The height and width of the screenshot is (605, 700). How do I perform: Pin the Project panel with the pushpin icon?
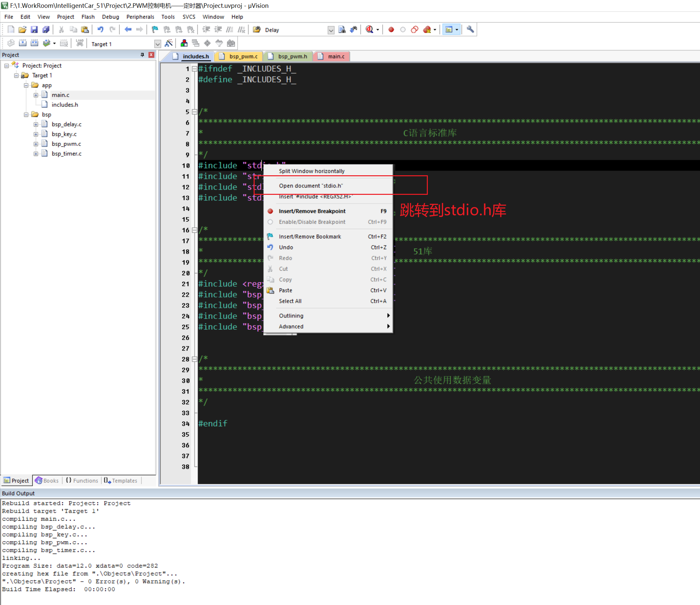[142, 55]
